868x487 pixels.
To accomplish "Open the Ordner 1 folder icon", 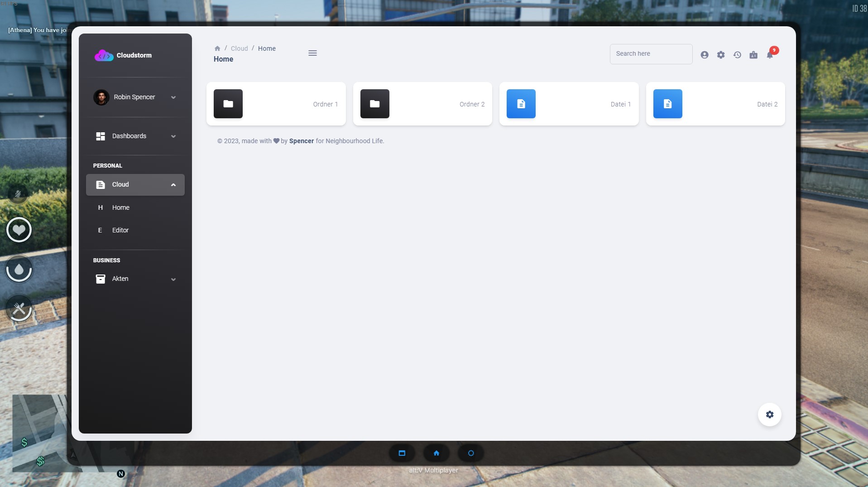I will [228, 104].
